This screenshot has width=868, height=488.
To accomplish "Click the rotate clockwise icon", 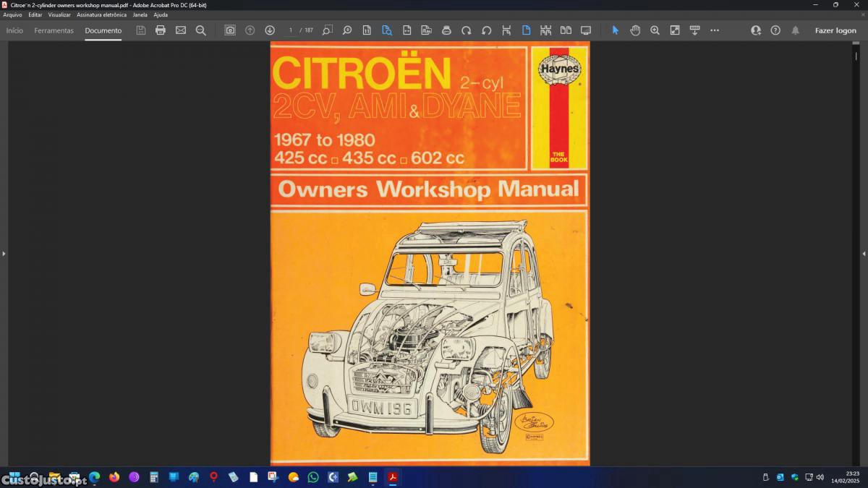I will [x=467, y=30].
